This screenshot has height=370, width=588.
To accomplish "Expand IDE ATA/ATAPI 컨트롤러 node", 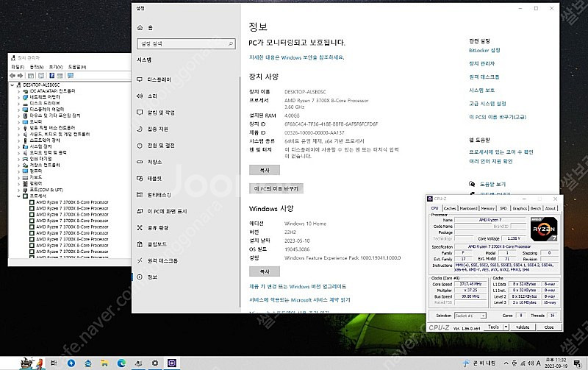I will 18,91.
